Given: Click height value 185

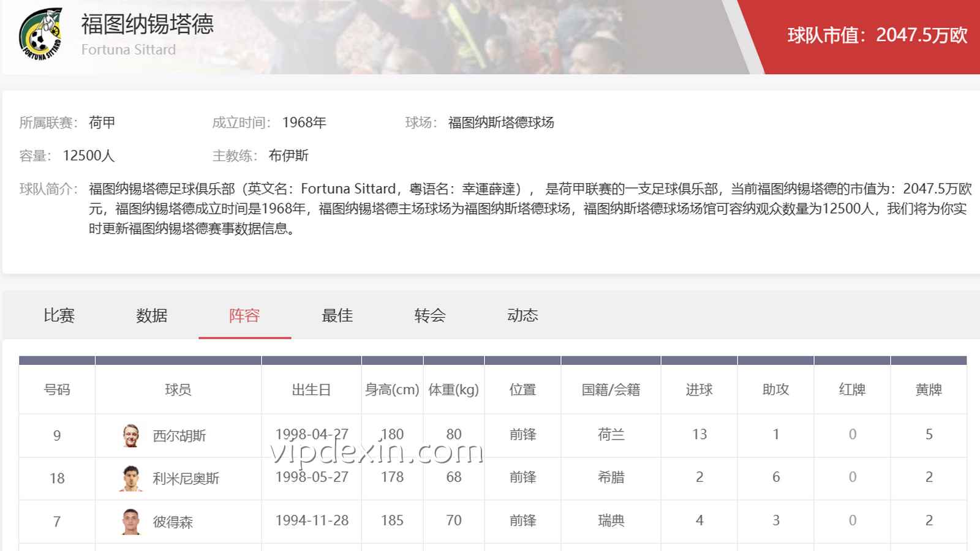Looking at the screenshot, I should (x=392, y=520).
